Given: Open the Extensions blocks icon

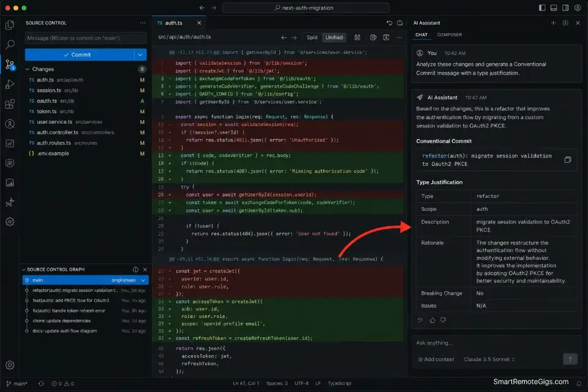Looking at the screenshot, I should (10, 104).
